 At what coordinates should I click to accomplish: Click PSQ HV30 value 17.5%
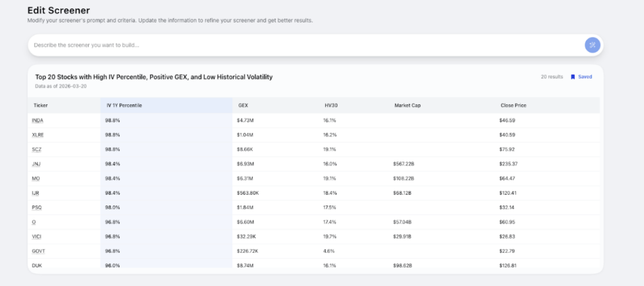(x=330, y=207)
